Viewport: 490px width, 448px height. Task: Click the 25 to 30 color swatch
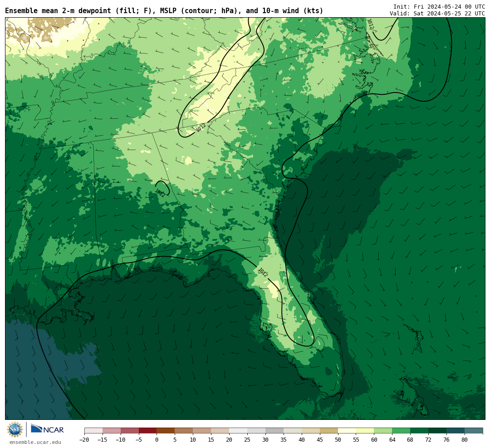(x=256, y=430)
